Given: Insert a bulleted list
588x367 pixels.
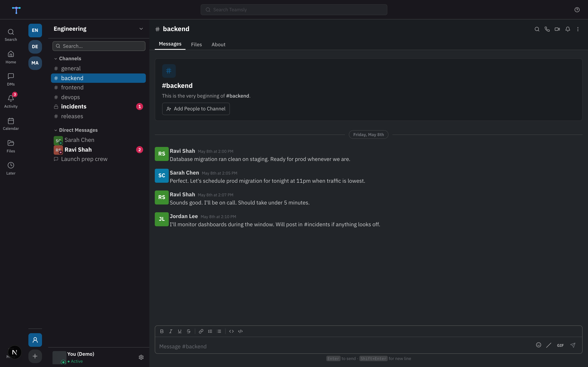Looking at the screenshot, I should (x=219, y=331).
